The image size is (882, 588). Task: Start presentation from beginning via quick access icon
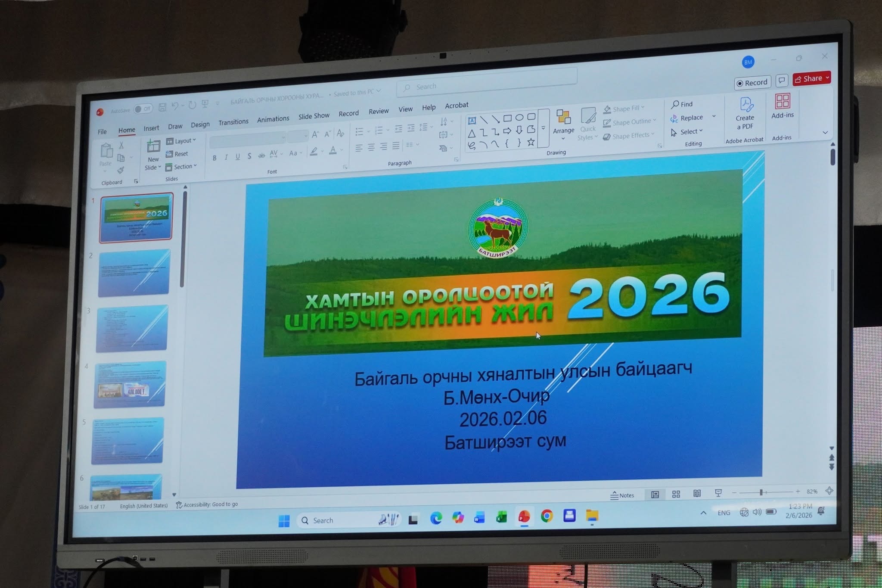pos(205,104)
